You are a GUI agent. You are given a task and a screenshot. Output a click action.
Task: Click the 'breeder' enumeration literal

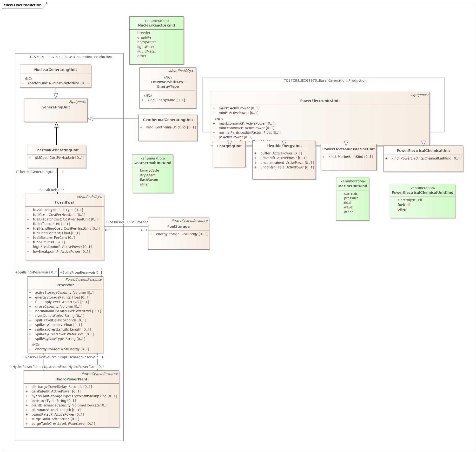coord(144,33)
